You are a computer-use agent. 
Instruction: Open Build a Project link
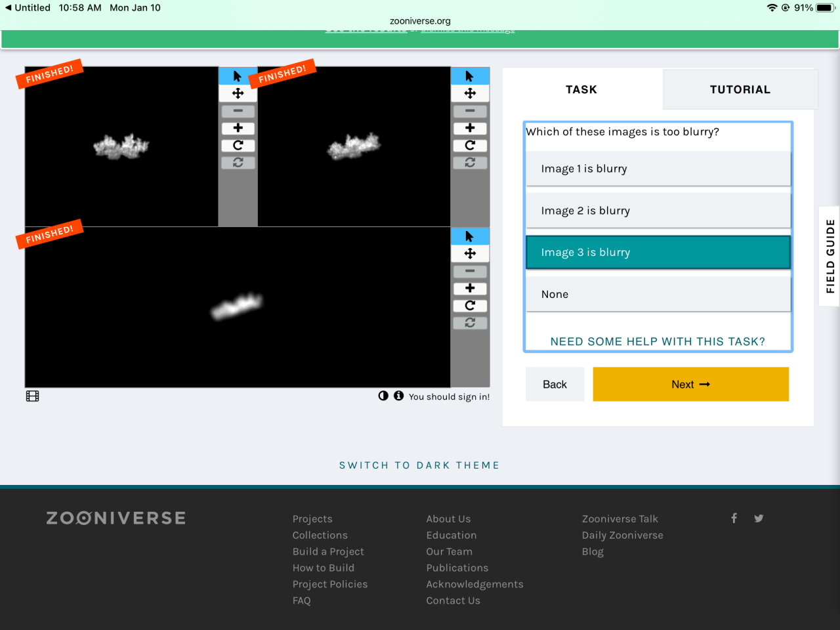click(328, 552)
